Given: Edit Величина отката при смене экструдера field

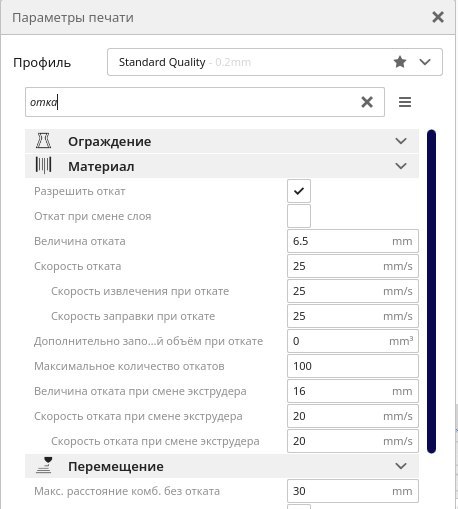Looking at the screenshot, I should 353,391.
